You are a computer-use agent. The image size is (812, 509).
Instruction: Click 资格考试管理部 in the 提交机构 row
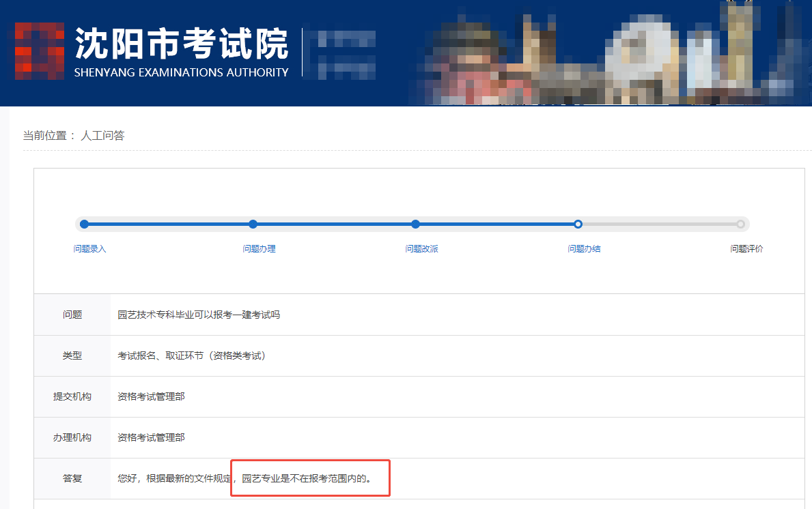pyautogui.click(x=151, y=396)
